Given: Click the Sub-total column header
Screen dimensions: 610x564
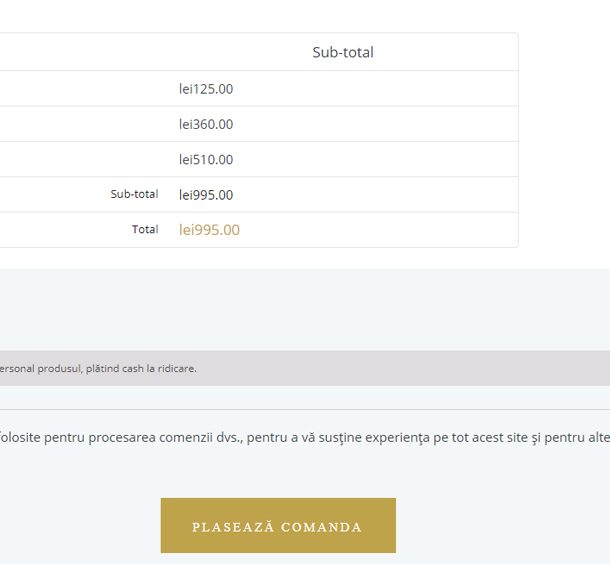Looking at the screenshot, I should (342, 52).
